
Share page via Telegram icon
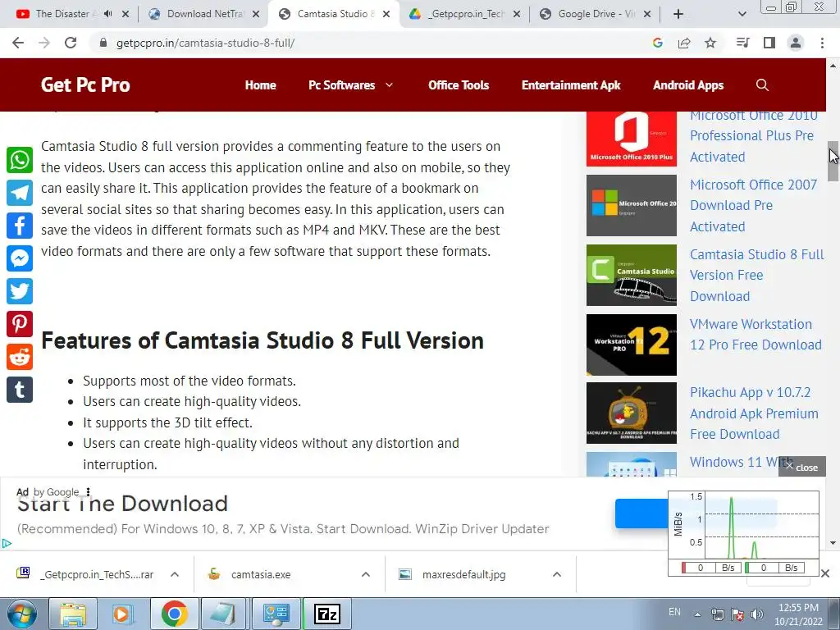click(20, 193)
